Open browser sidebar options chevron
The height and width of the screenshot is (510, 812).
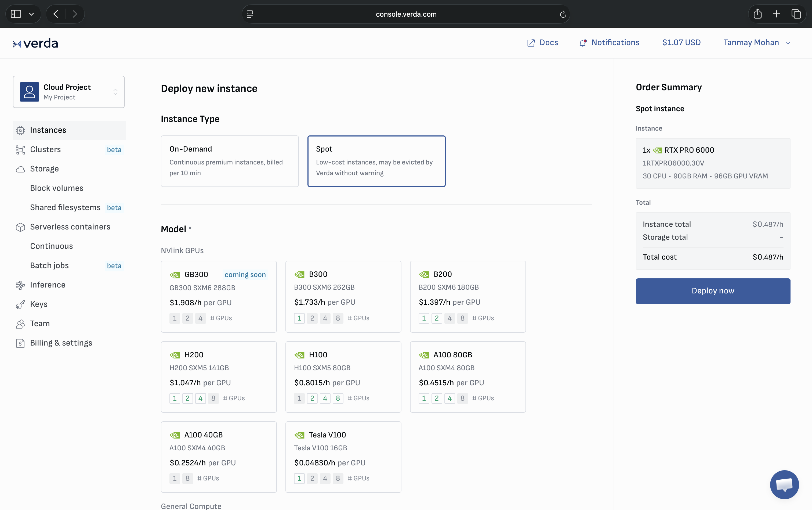point(31,14)
